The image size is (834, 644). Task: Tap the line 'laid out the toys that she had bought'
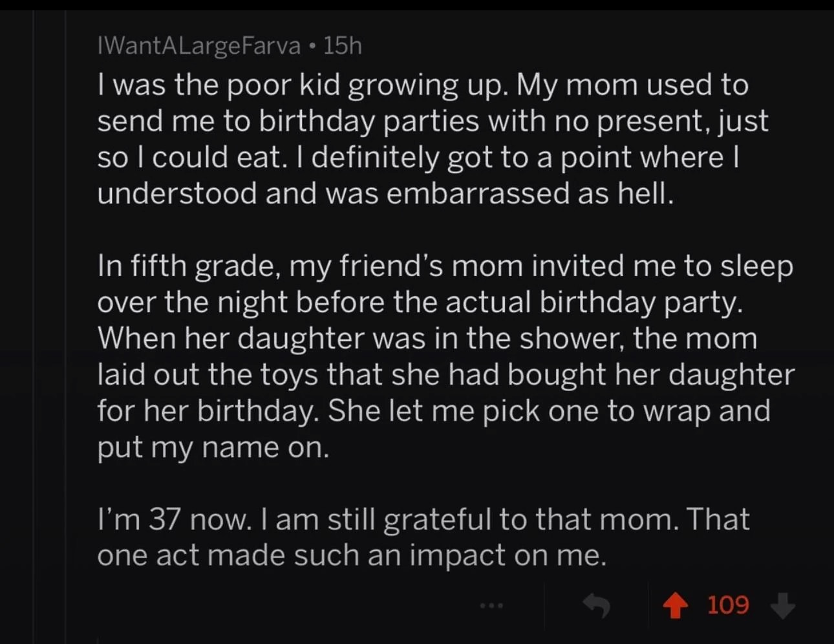click(x=446, y=375)
